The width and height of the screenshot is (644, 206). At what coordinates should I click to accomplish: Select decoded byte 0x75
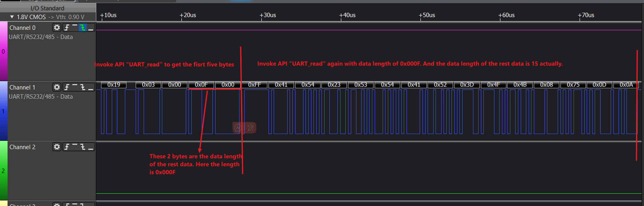pos(573,85)
